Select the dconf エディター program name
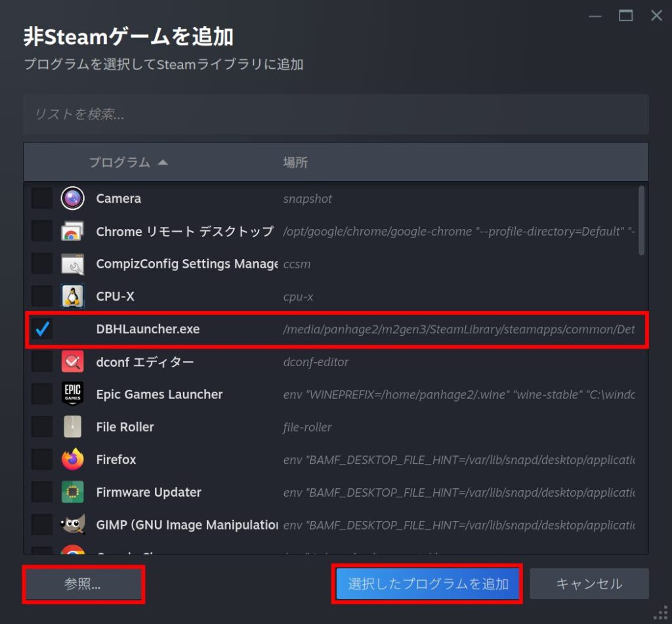Image resolution: width=672 pixels, height=624 pixels. point(145,362)
